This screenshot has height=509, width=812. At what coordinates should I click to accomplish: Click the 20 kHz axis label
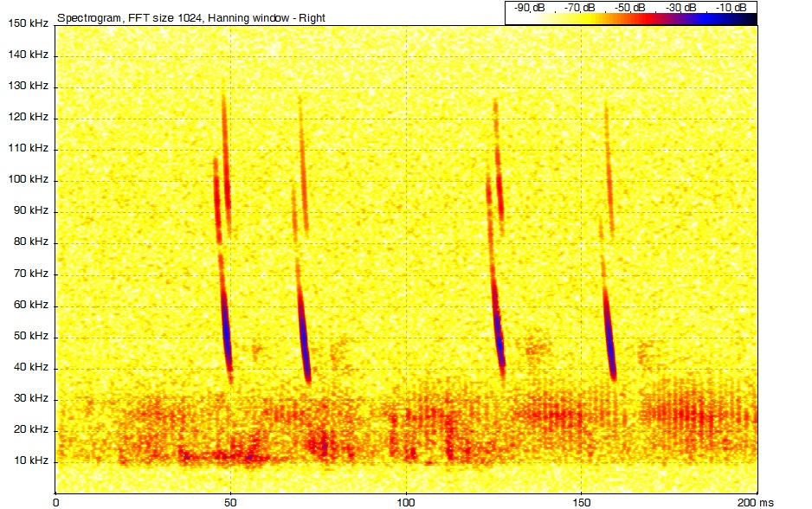point(30,428)
